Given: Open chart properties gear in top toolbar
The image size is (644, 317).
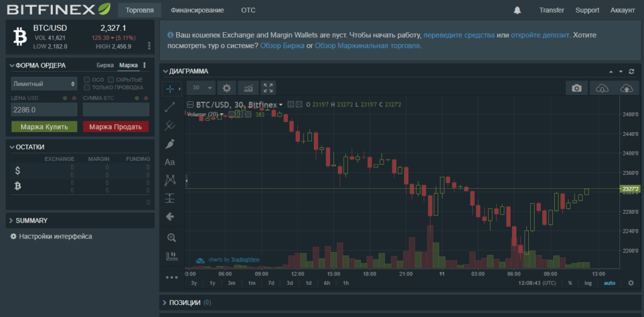Looking at the screenshot, I should pyautogui.click(x=226, y=88).
